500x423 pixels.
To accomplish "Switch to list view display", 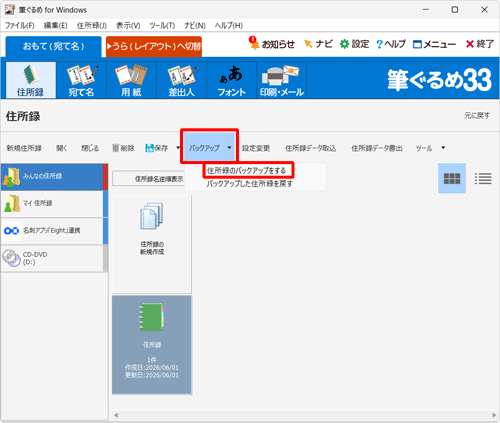I will (483, 178).
